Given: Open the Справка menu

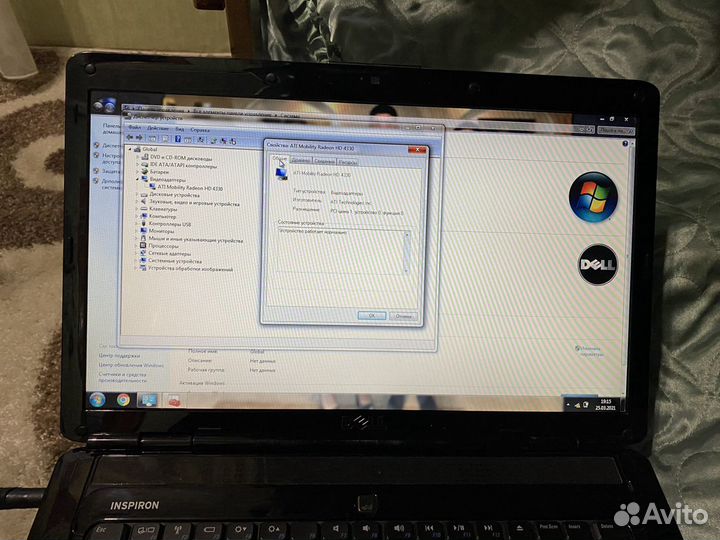Looking at the screenshot, I should [x=200, y=130].
